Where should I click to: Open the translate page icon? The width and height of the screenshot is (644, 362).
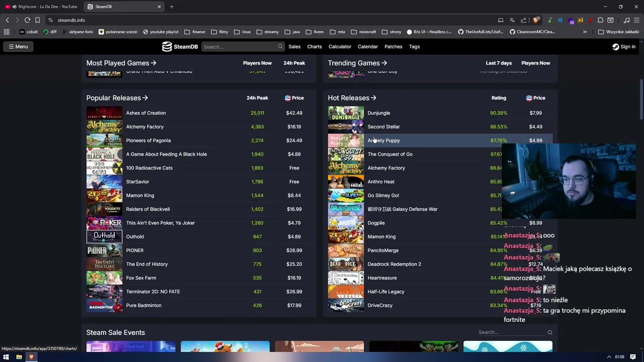(x=512, y=20)
